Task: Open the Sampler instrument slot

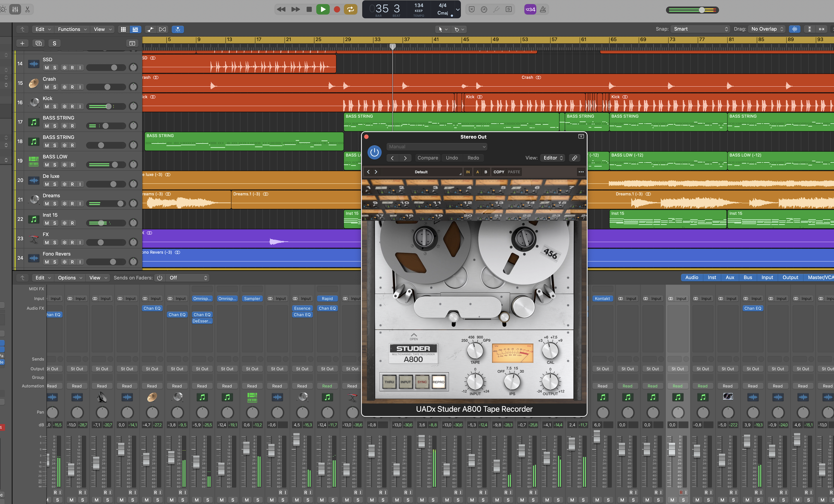Action: coord(252,299)
